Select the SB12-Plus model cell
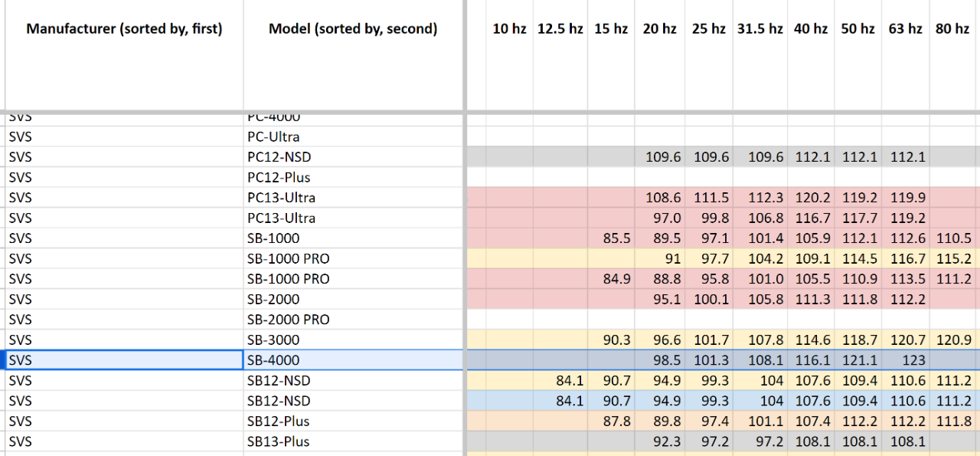Image resolution: width=980 pixels, height=456 pixels. 353,421
